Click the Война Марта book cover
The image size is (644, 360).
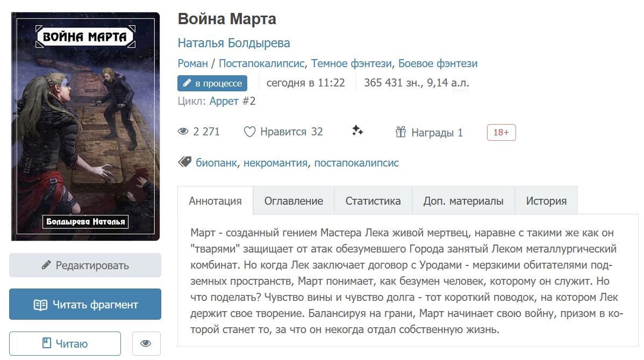click(85, 126)
